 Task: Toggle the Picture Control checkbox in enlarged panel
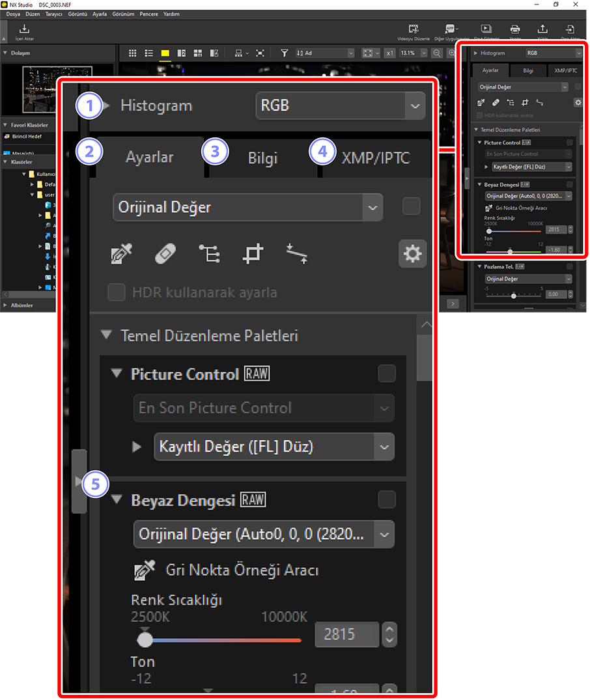[387, 374]
